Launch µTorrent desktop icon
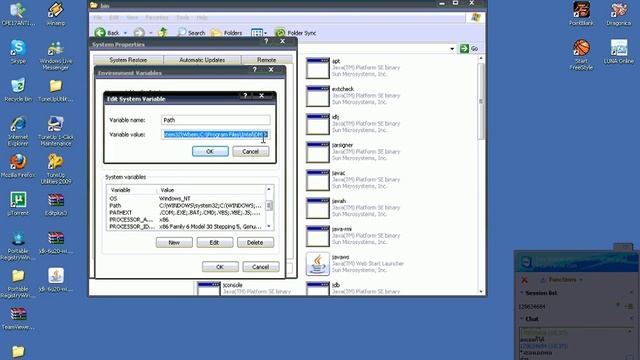 click(x=18, y=203)
